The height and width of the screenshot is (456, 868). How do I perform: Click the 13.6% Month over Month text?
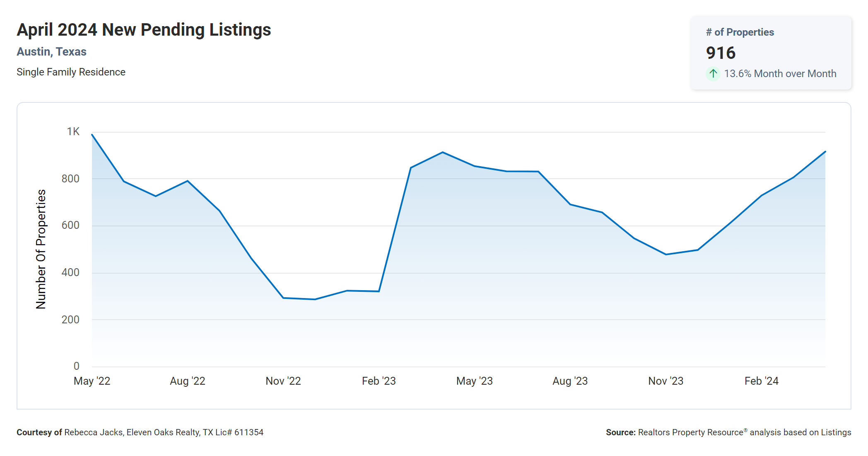click(780, 74)
